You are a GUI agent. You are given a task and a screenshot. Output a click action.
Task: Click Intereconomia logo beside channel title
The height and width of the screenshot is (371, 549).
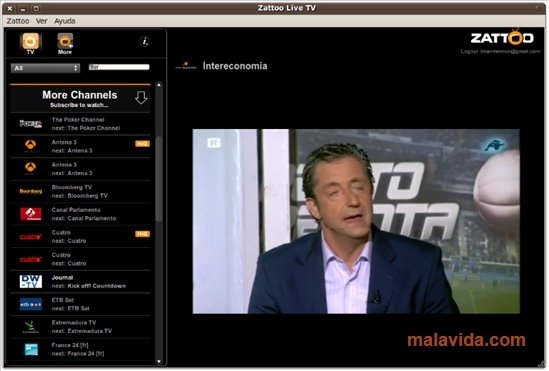tap(186, 65)
